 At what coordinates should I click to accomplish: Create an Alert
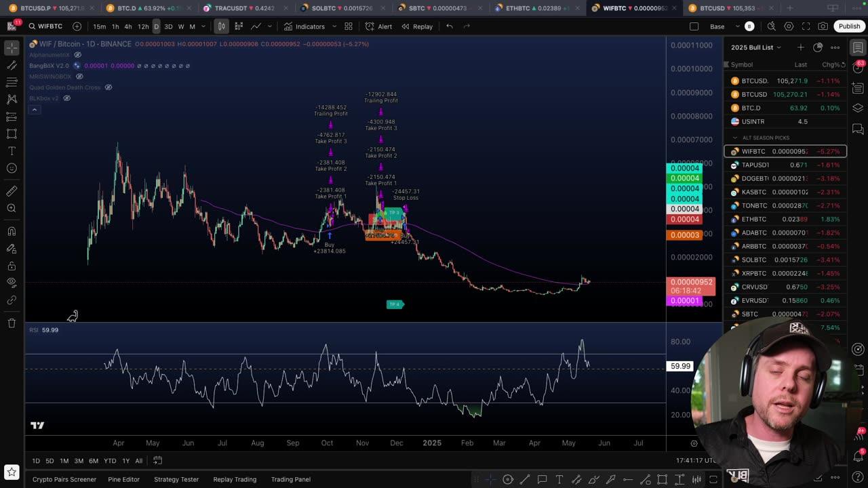pos(378,26)
